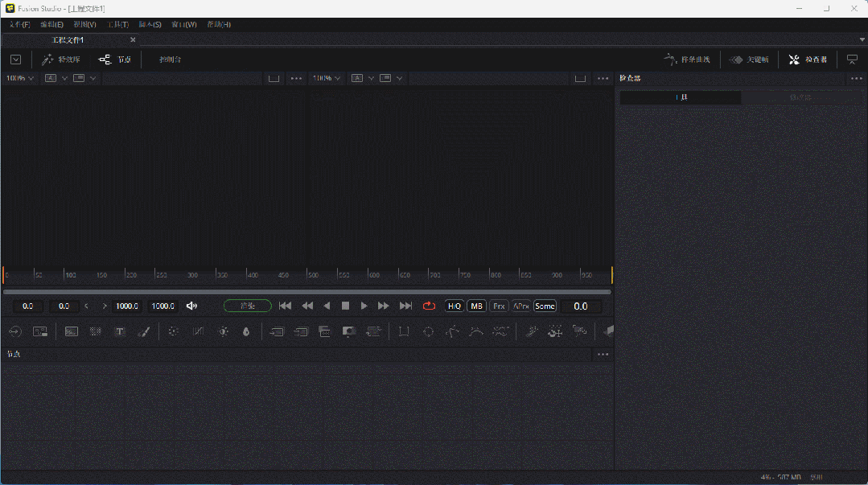Add a Transform node from toolbar
This screenshot has width=868, height=485.
tap(373, 331)
